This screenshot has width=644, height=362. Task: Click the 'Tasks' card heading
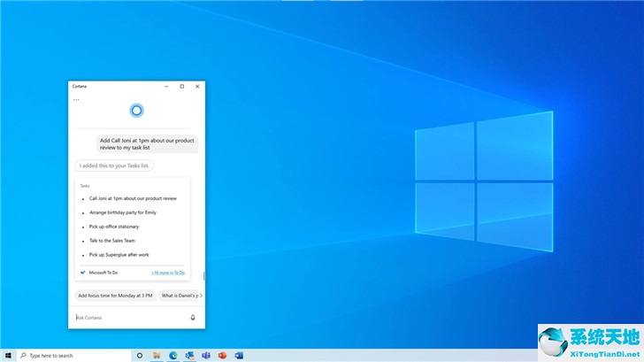pyautogui.click(x=85, y=186)
